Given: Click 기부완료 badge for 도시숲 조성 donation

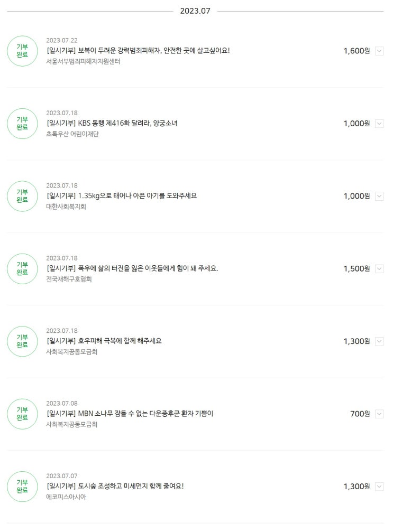Looking at the screenshot, I should click(x=22, y=486).
